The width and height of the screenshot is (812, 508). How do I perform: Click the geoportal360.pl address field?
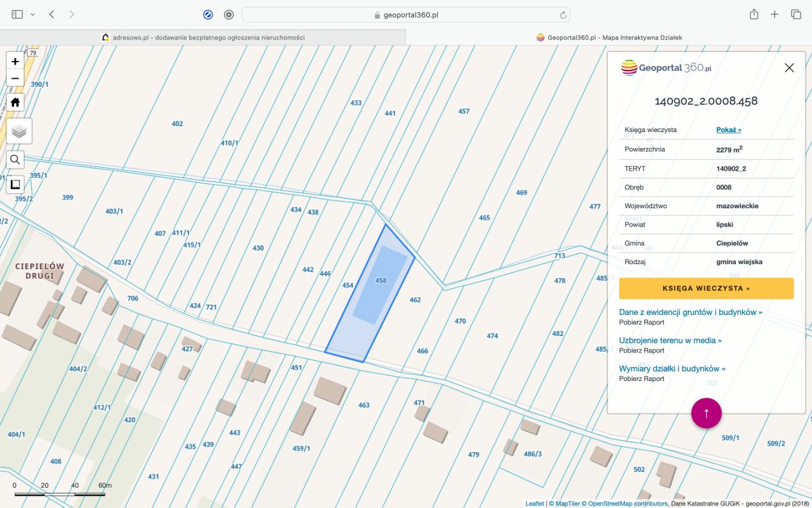pyautogui.click(x=406, y=15)
